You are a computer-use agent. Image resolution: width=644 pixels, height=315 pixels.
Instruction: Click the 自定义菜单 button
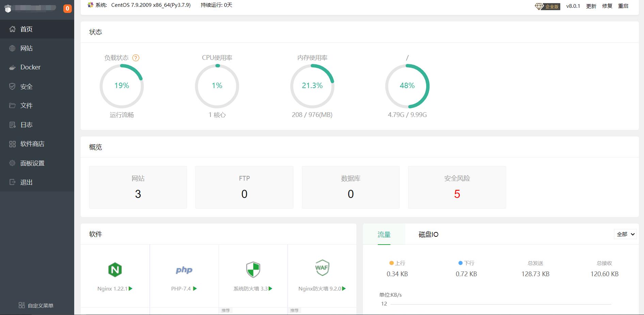36,305
